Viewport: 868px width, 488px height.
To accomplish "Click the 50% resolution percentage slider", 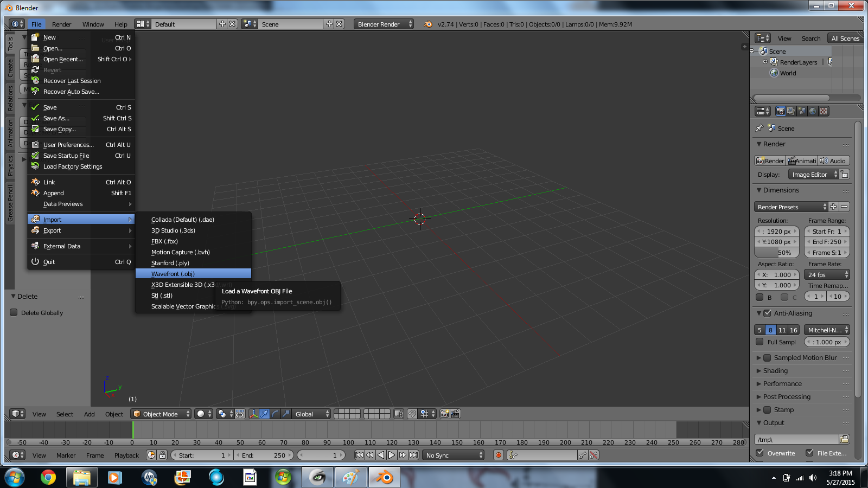I will click(x=777, y=253).
